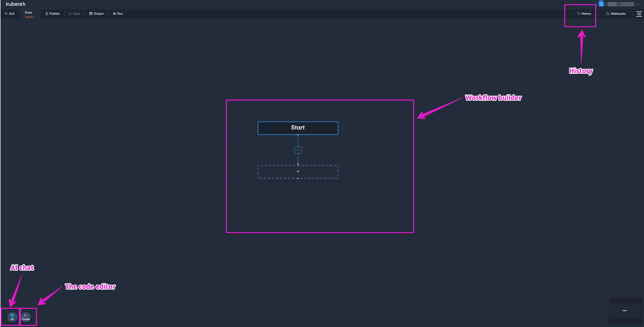Image resolution: width=644 pixels, height=327 pixels.
Task: Click the Docs workflow name
Action: point(28,12)
